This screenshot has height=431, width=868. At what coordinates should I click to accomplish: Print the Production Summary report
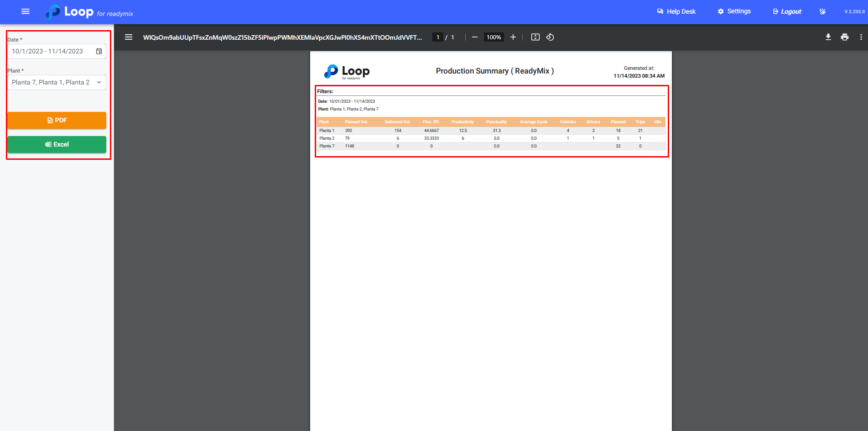pyautogui.click(x=845, y=37)
